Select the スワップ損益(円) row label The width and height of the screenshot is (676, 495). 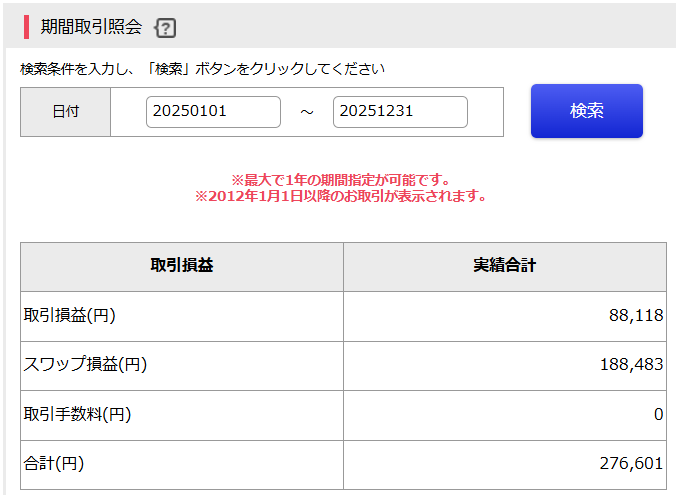[85, 365]
